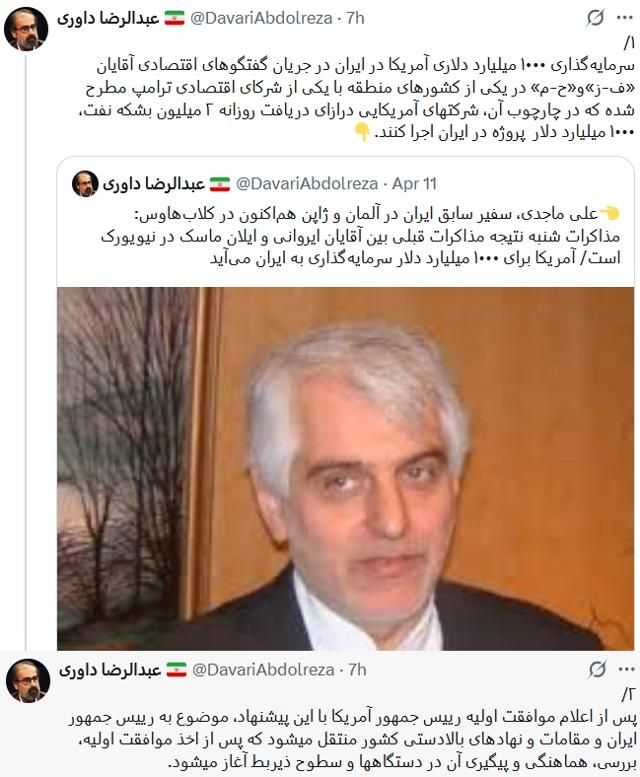This screenshot has width=640, height=777.
Task: Open second tweet's 7h timestamp
Action: tap(357, 670)
